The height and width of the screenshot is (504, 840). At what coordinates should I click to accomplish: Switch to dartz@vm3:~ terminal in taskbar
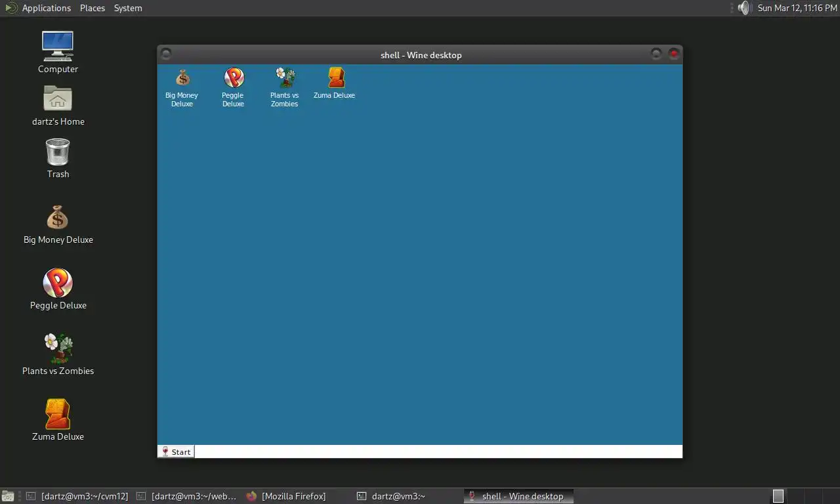[408, 496]
